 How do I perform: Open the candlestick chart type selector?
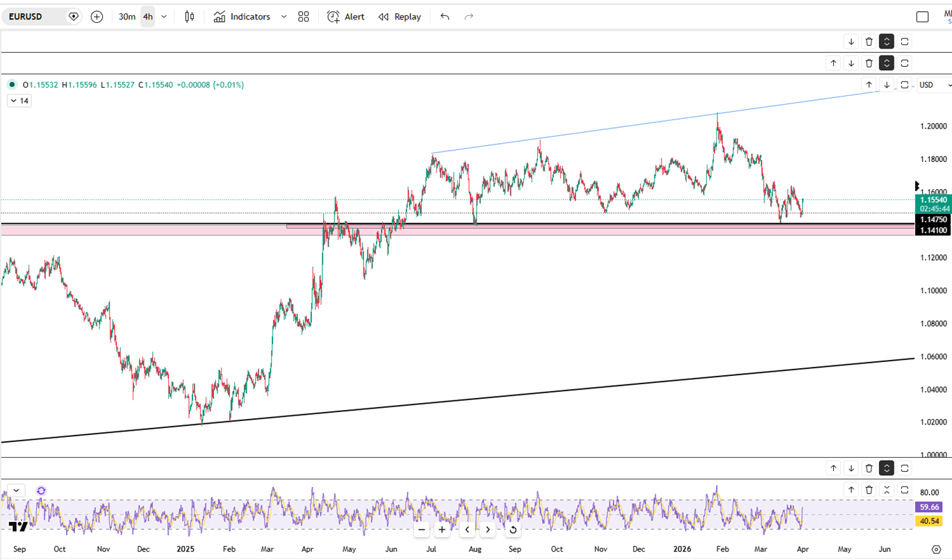[189, 17]
